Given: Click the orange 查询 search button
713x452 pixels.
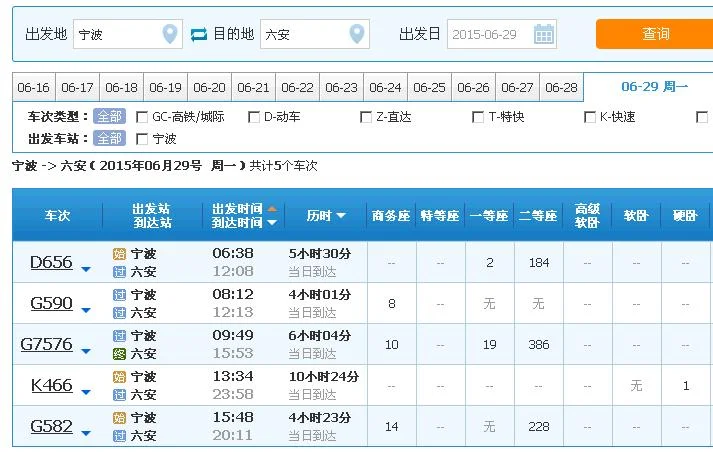Looking at the screenshot, I should tap(655, 34).
